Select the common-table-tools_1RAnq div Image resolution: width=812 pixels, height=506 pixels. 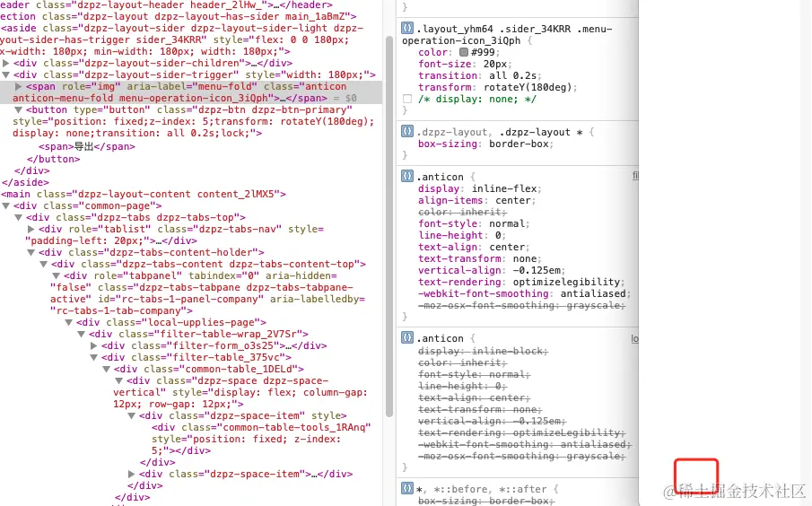tap(261, 439)
